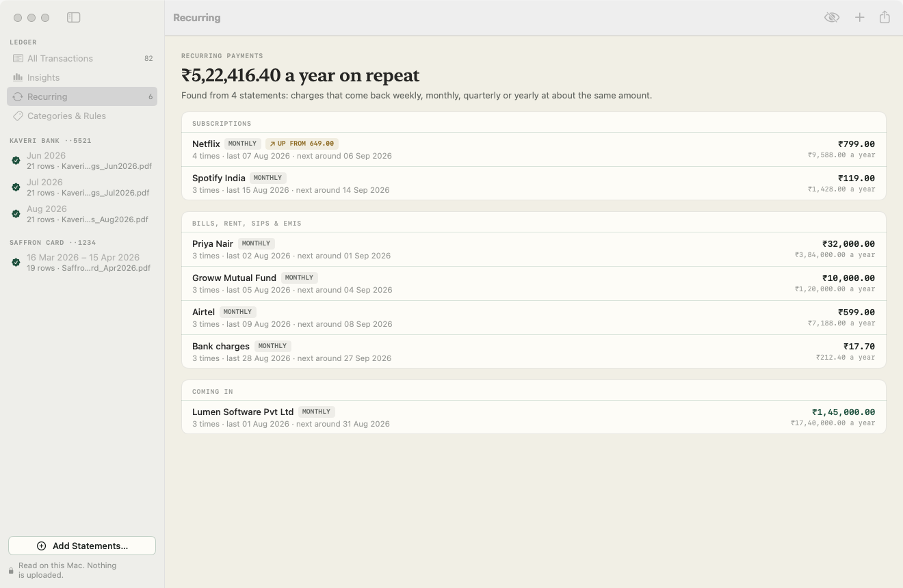Image resolution: width=903 pixels, height=588 pixels.
Task: Open the Airtel bill row
Action: pos(534,318)
